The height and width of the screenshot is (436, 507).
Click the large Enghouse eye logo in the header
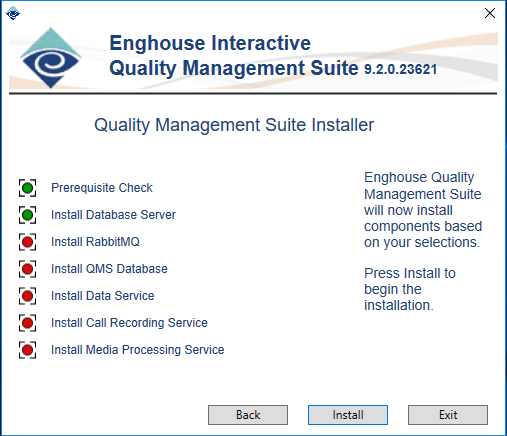point(50,58)
